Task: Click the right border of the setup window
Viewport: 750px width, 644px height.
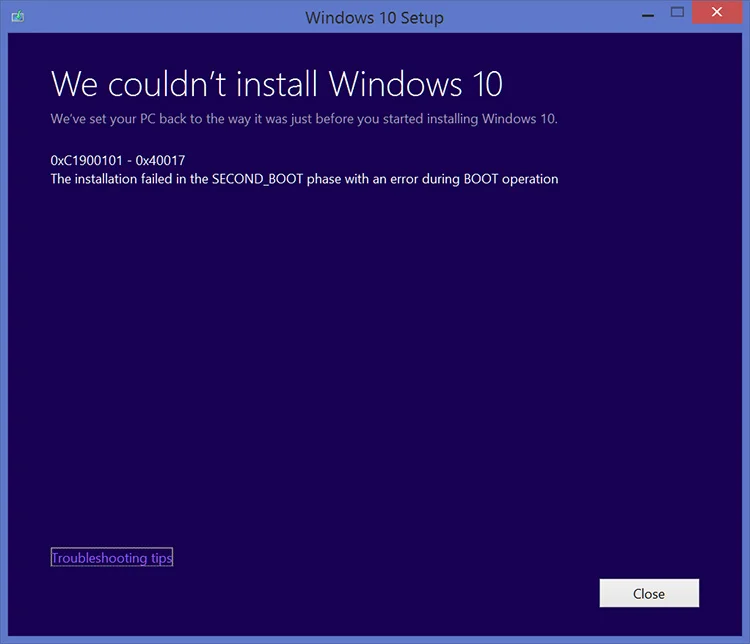Action: [x=746, y=335]
